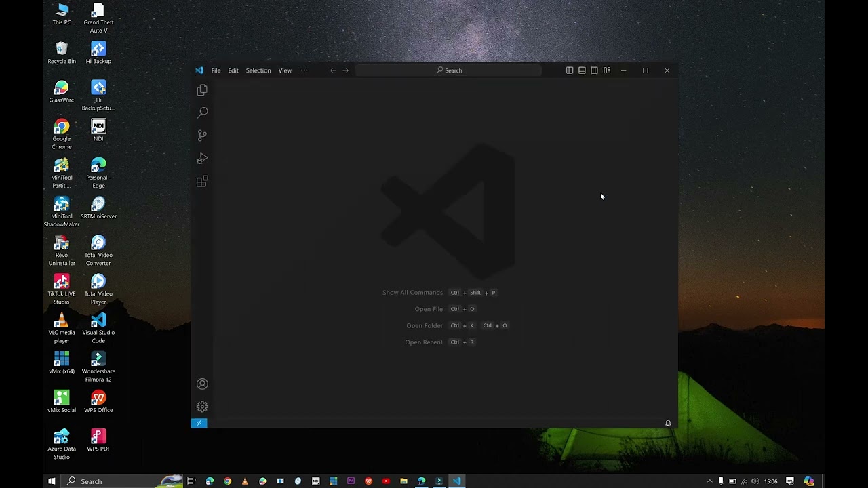Select the Revo Uninstaller desktop shortcut
Image resolution: width=868 pixels, height=488 pixels.
point(62,250)
